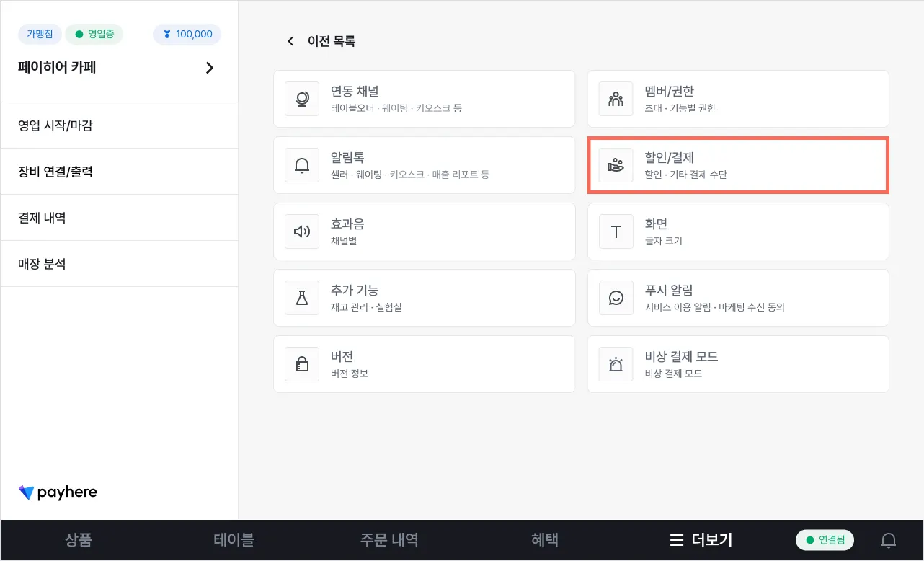Switch to the 상품 tab
The image size is (924, 561).
79,540
